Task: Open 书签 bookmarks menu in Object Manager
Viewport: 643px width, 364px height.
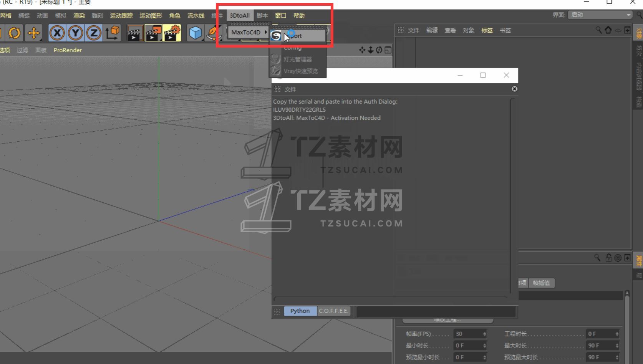Action: [x=505, y=30]
